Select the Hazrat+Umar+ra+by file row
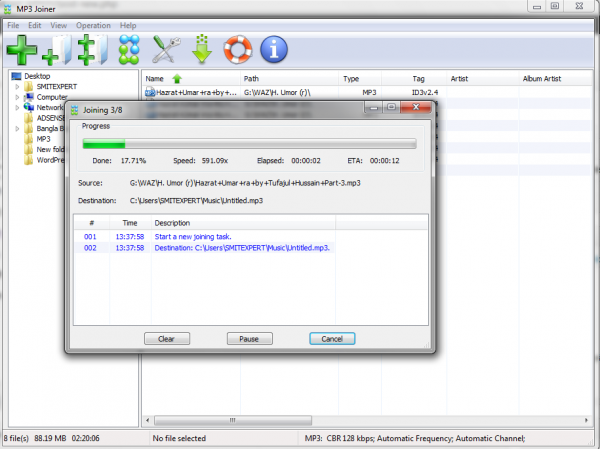The height and width of the screenshot is (449, 600). point(367,92)
